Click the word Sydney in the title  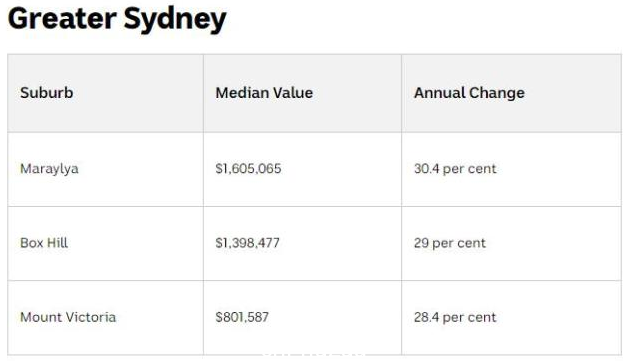(175, 20)
